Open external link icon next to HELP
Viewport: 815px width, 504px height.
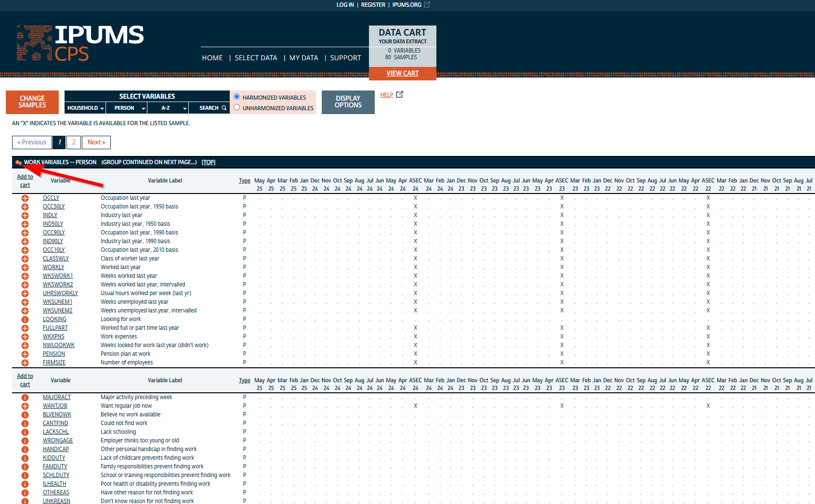coord(399,94)
